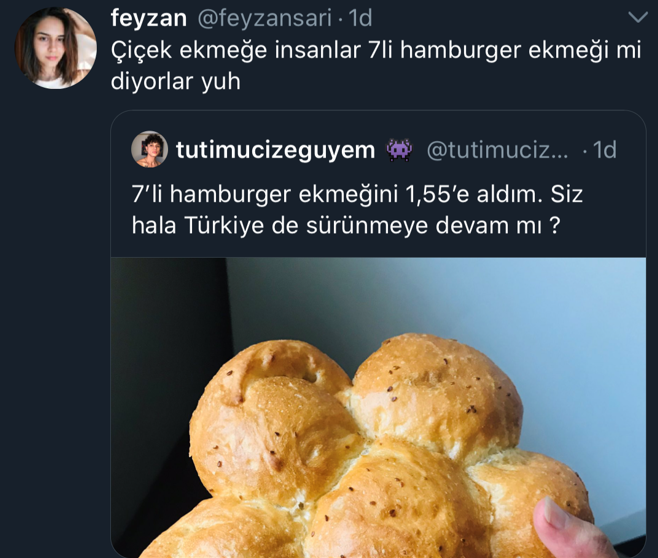
Task: Open tutimucizeguyem's small profile avatar
Action: point(149,149)
